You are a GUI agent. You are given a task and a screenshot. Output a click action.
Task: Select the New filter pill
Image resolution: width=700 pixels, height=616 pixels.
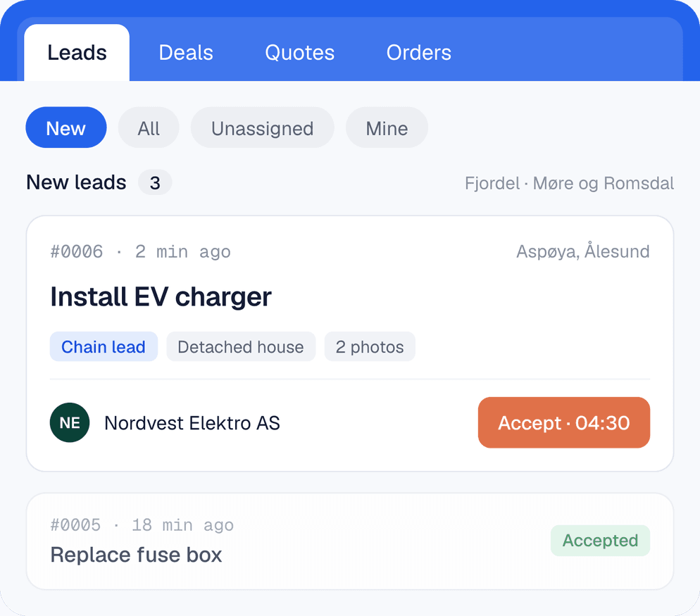pyautogui.click(x=66, y=127)
